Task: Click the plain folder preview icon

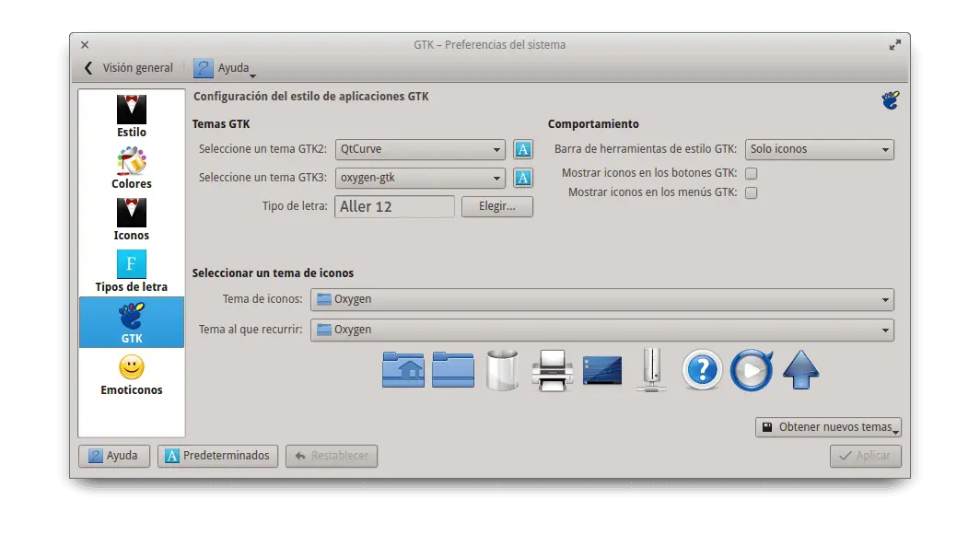Action: click(453, 370)
